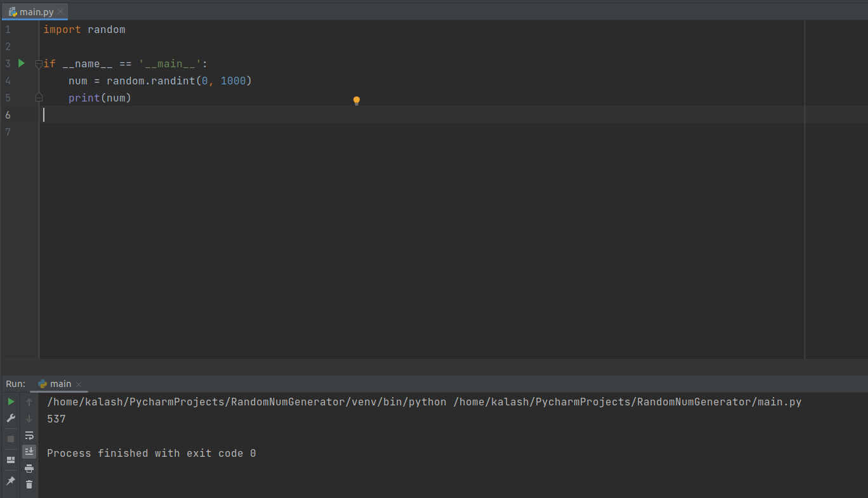Viewport: 868px width, 498px height.
Task: Click the yellow lightbulb intention icon
Action: pyautogui.click(x=357, y=101)
